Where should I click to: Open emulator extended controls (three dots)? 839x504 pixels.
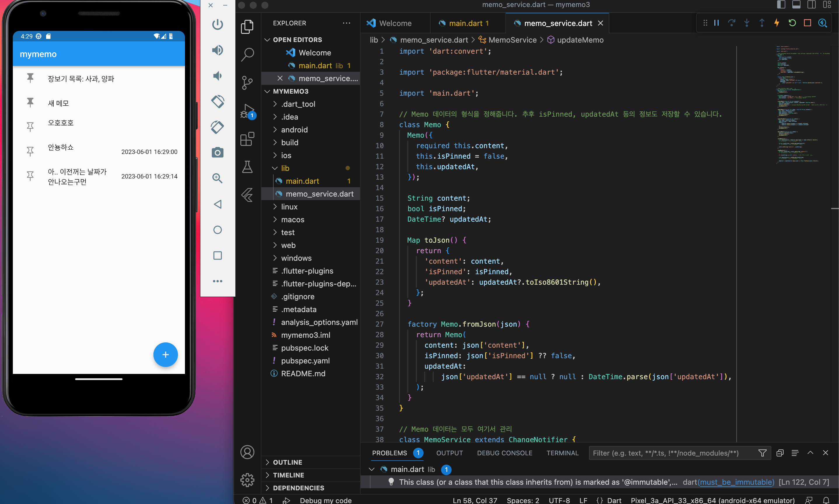pos(217,281)
